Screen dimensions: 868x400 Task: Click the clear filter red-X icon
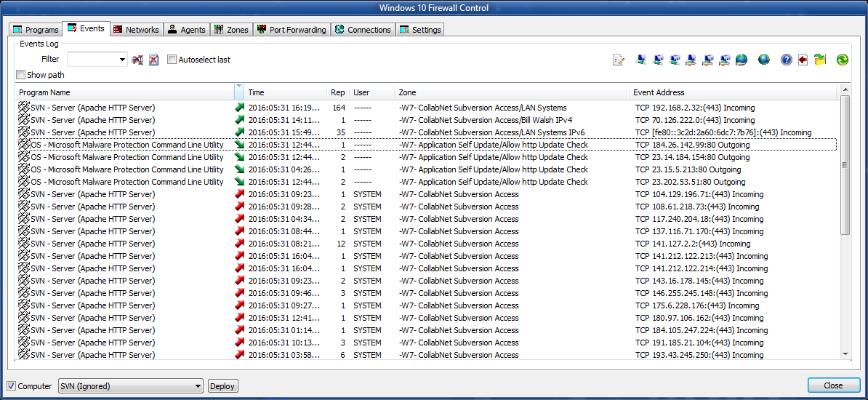click(137, 60)
